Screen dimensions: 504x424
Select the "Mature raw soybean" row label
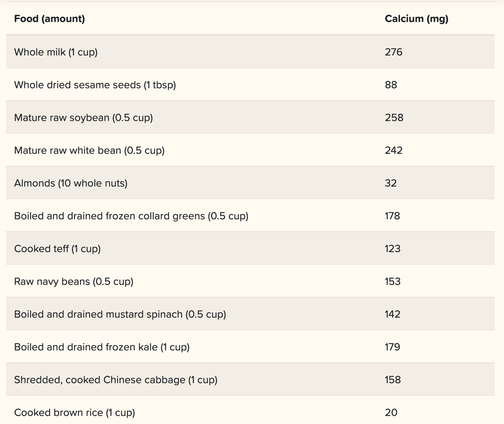coord(83,118)
